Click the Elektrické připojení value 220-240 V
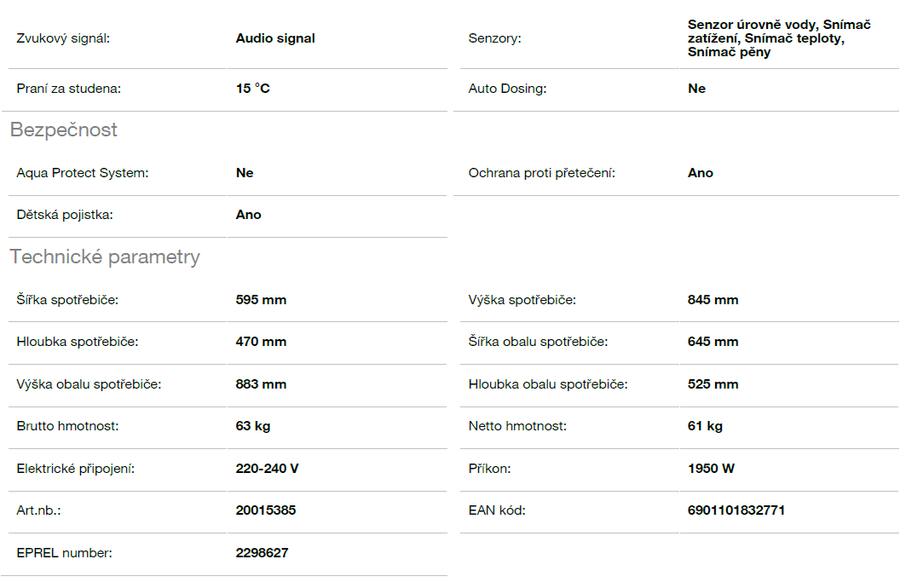The image size is (906, 588). pyautogui.click(x=267, y=469)
